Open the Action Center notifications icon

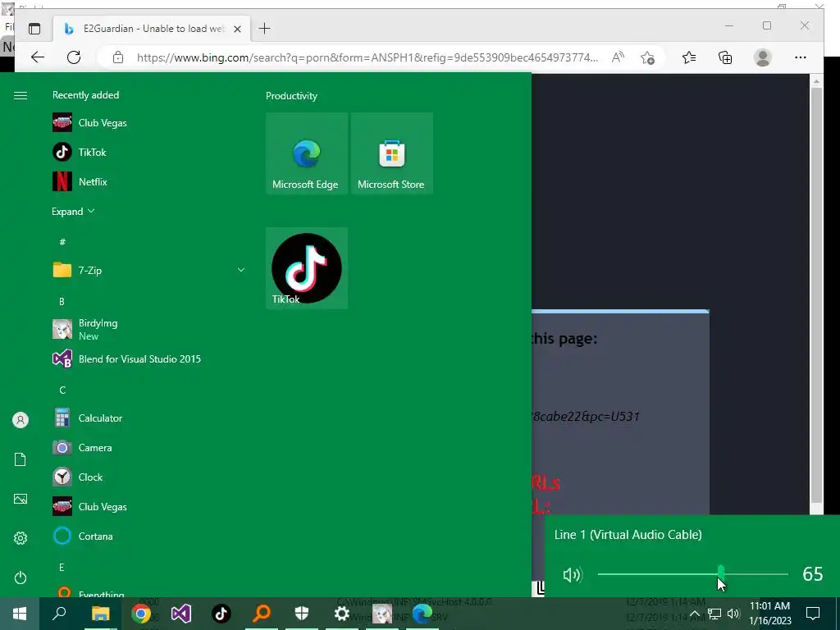[813, 614]
